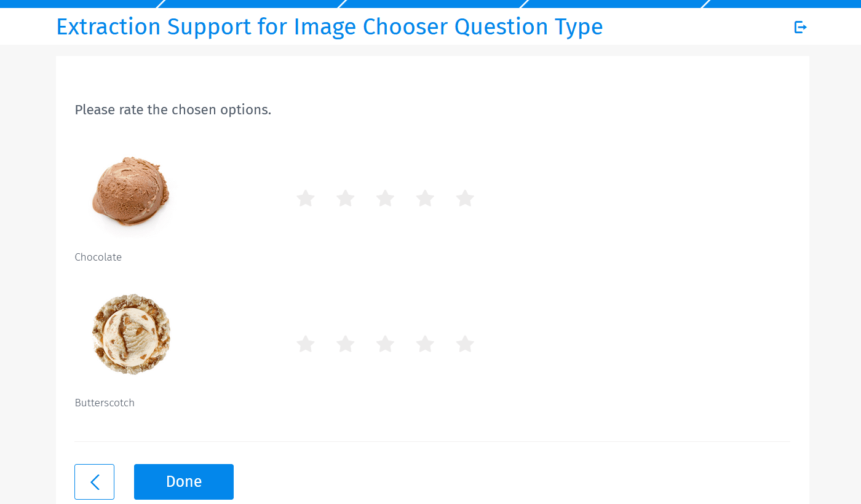This screenshot has height=504, width=861.
Task: Give Butterscotch a three star rating
Action: (385, 344)
